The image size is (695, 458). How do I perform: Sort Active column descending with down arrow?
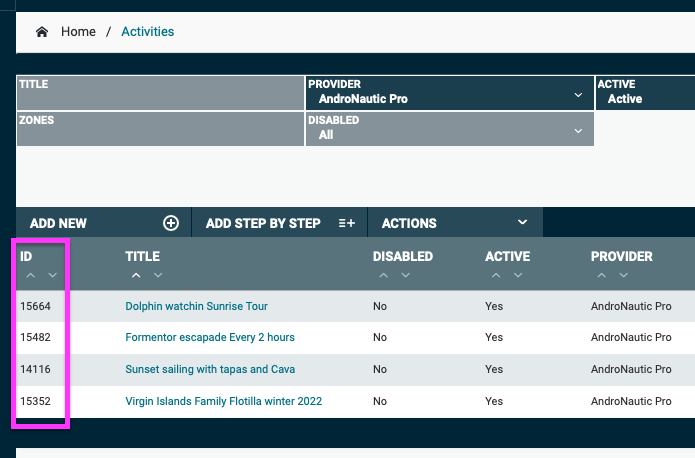(518, 275)
